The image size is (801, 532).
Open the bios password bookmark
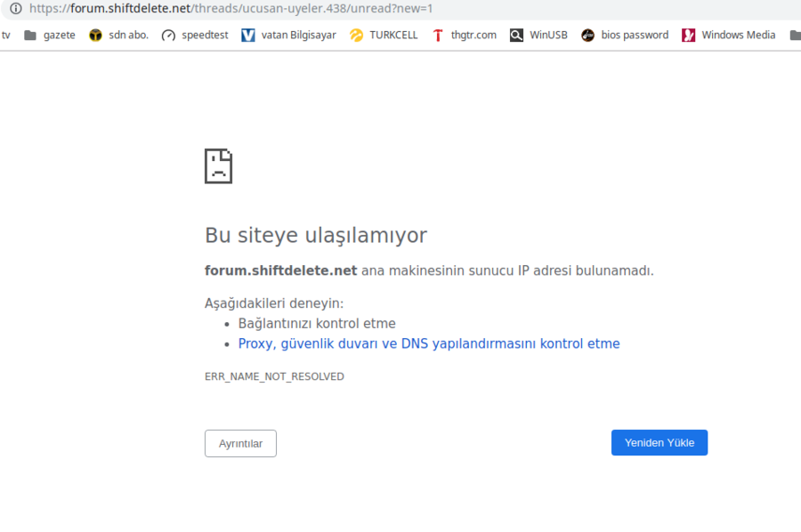(x=625, y=35)
